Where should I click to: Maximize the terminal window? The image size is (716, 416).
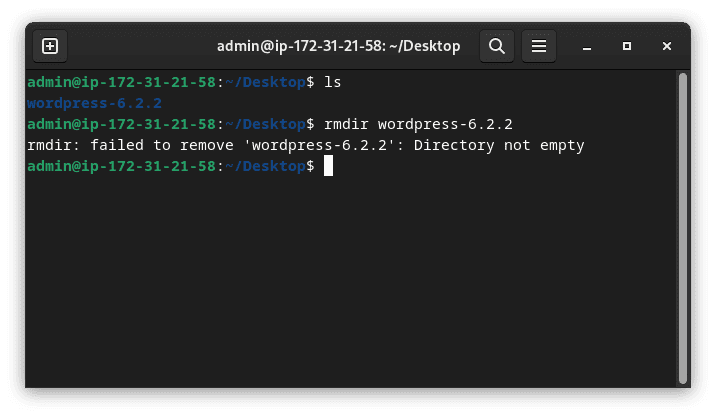pos(627,46)
